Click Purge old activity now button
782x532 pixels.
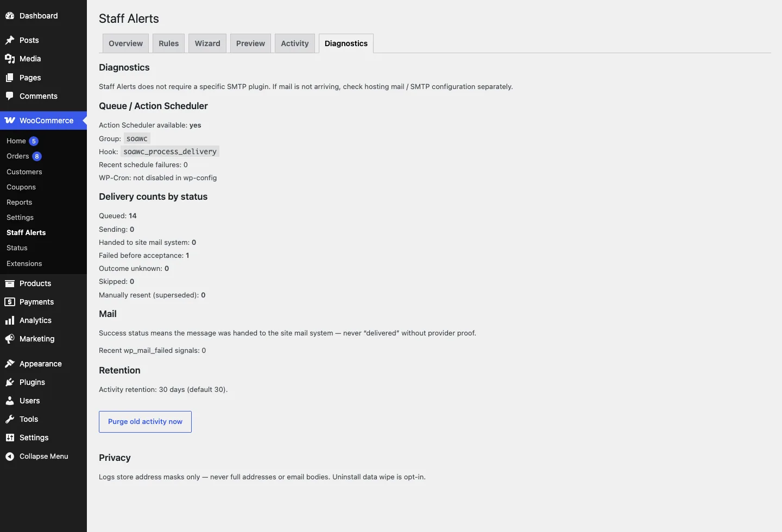[145, 422]
